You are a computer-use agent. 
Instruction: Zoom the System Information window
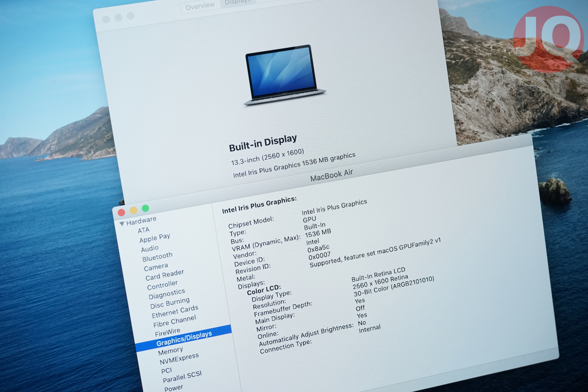coord(146,208)
